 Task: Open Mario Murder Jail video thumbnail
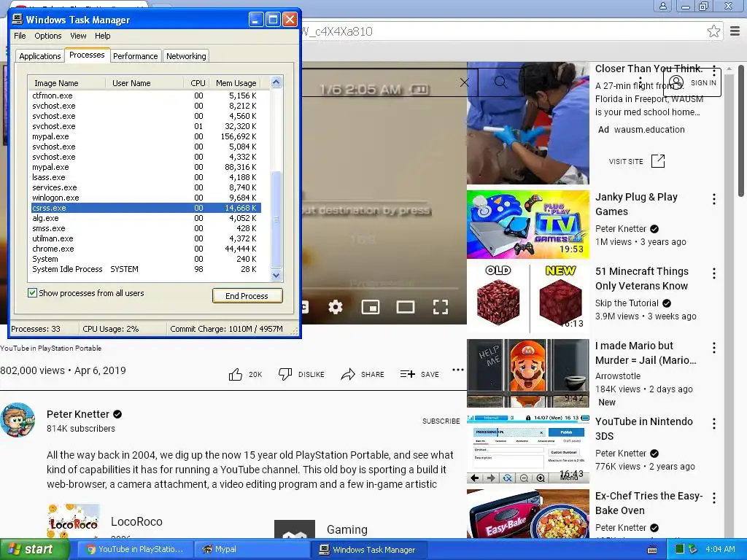528,373
